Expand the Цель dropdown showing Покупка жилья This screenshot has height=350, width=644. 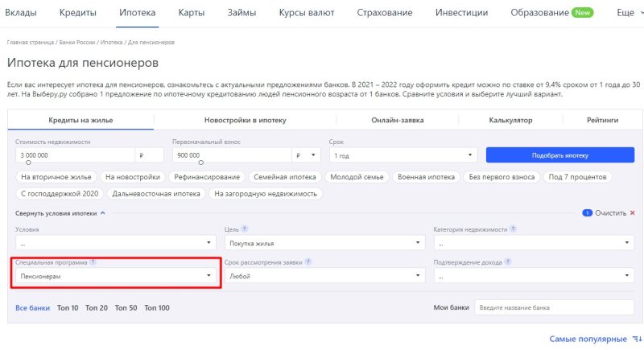[x=324, y=242]
